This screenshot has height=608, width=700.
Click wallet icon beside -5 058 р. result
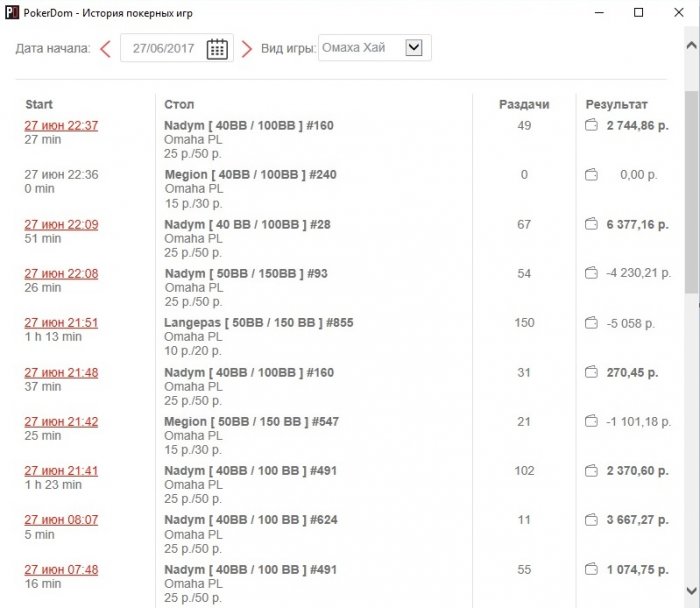[x=591, y=323]
